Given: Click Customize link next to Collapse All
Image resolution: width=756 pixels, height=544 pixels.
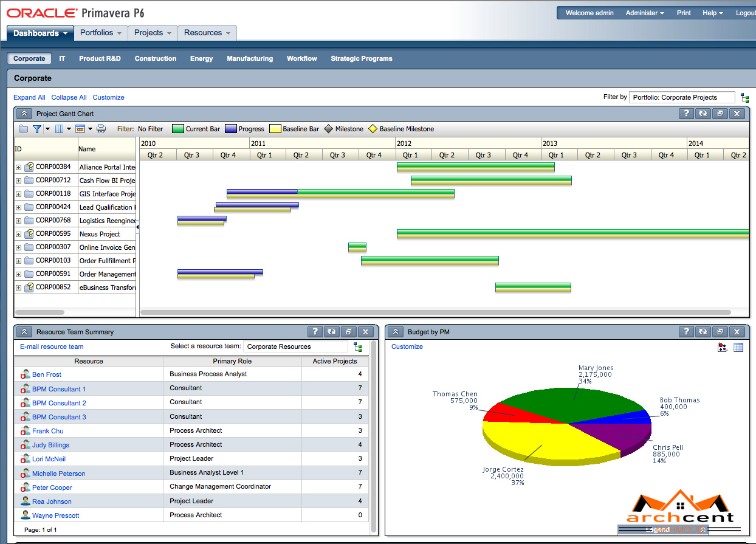Looking at the screenshot, I should click(109, 97).
